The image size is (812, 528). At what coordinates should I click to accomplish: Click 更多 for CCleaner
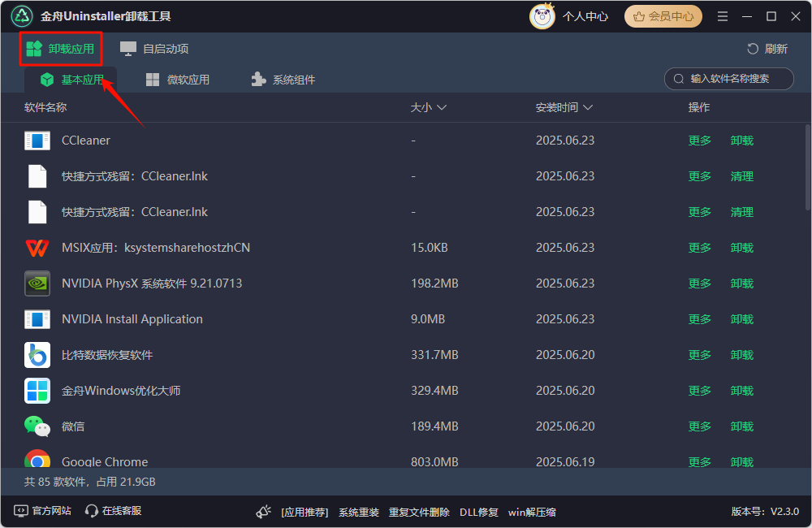pyautogui.click(x=700, y=141)
